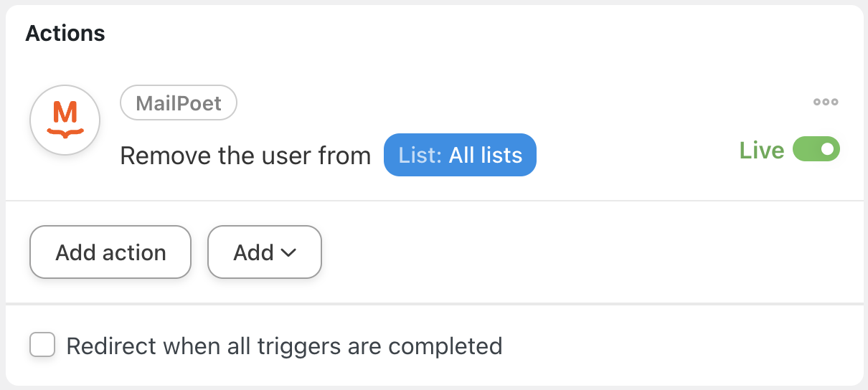The height and width of the screenshot is (390, 868).
Task: Disable the Live toggle for MailPoet action
Action: [816, 150]
